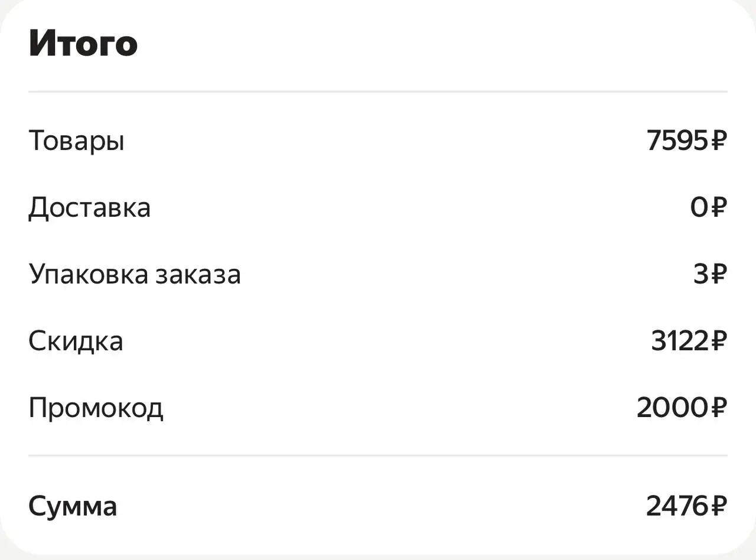Click the ruble sign in Доставка row
Viewport: 756px width, 560px height.
tap(718, 207)
